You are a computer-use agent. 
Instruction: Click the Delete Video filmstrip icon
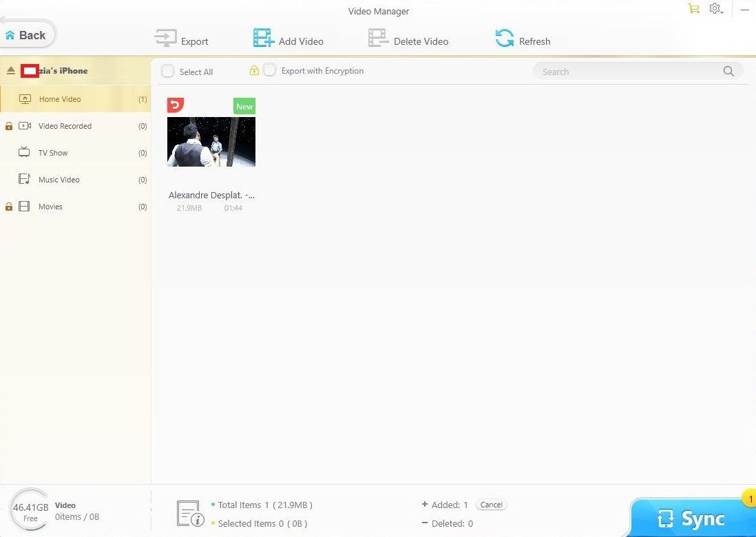click(379, 38)
